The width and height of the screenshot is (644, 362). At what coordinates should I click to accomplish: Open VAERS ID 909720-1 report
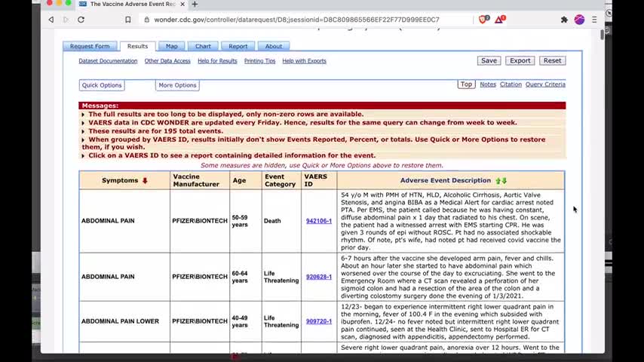(319, 321)
